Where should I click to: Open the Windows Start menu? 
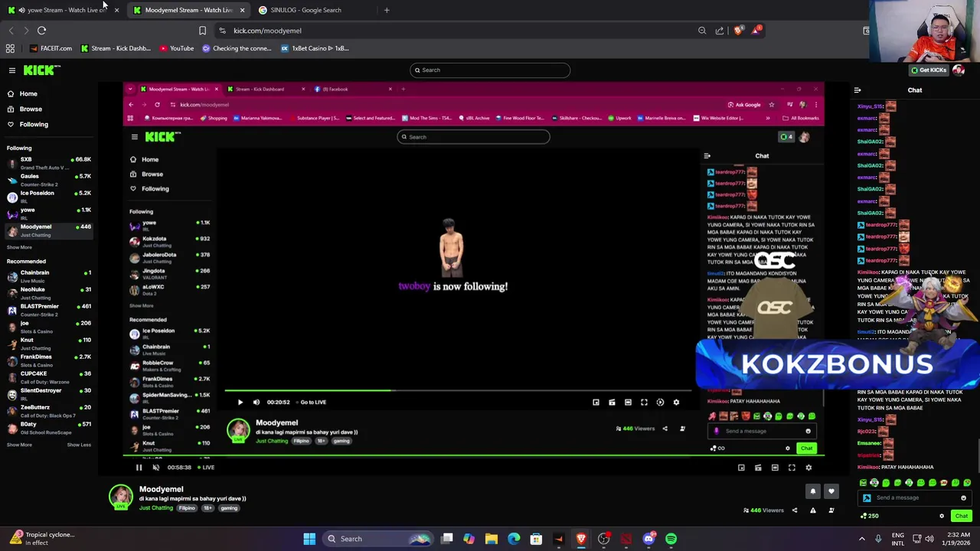point(309,539)
